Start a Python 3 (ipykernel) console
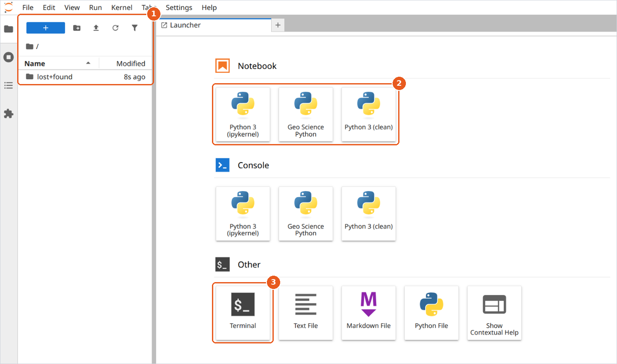 coord(243,214)
